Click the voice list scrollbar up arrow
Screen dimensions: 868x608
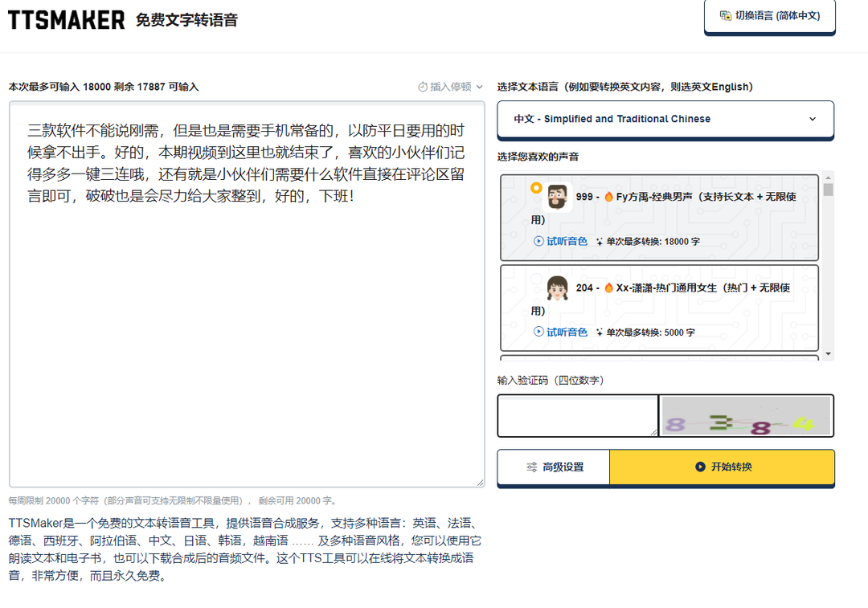click(x=828, y=178)
